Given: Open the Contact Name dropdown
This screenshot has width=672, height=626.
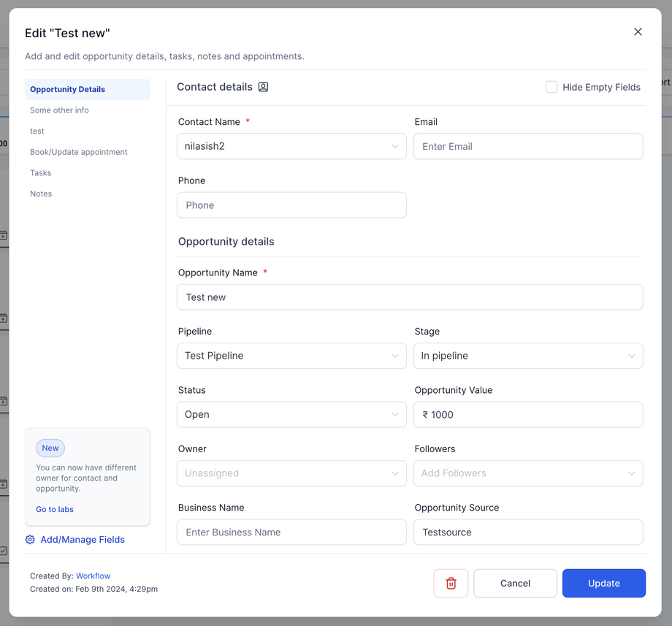Looking at the screenshot, I should 291,146.
